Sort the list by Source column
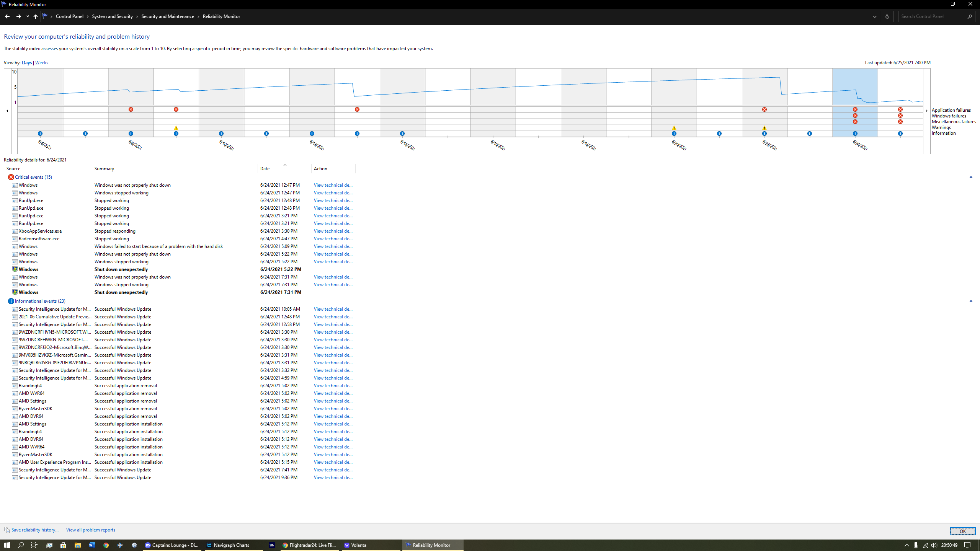The height and width of the screenshot is (551, 980). (x=48, y=169)
